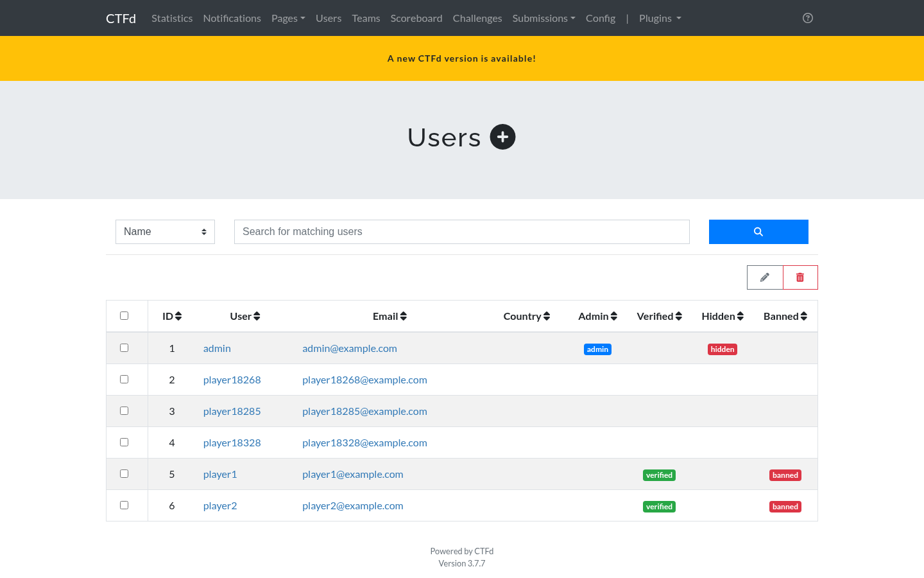This screenshot has height=578, width=924.
Task: Sort table by Verified column
Action: 659,316
